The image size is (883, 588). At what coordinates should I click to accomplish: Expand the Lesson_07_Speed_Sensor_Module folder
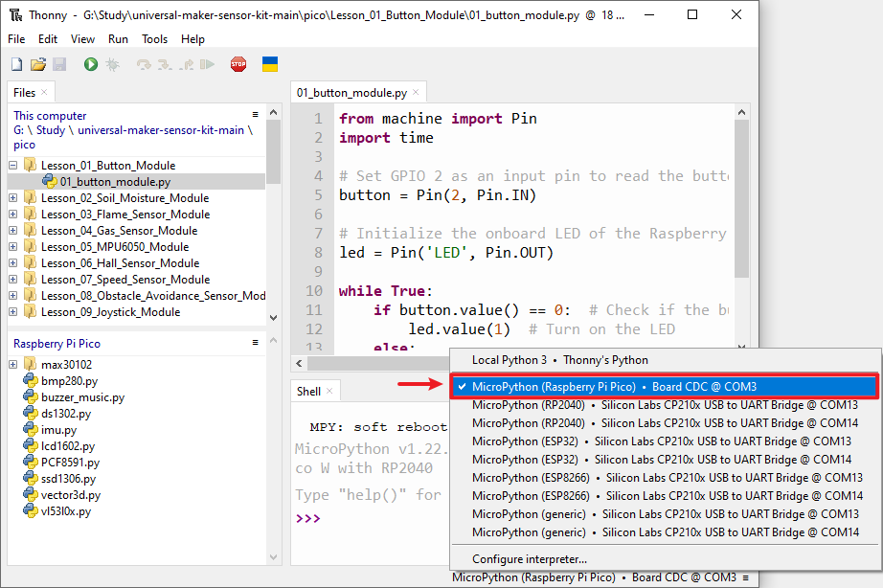13,280
